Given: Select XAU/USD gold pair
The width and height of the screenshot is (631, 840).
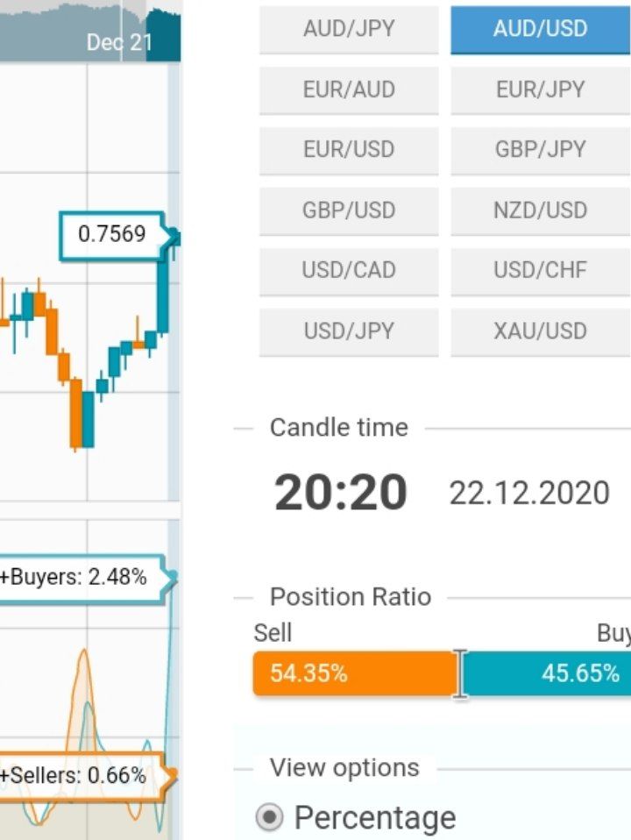Looking at the screenshot, I should pyautogui.click(x=540, y=331).
